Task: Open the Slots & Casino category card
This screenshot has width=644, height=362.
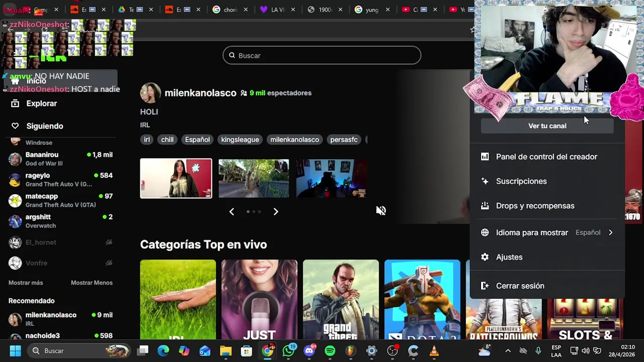Action: (x=585, y=319)
